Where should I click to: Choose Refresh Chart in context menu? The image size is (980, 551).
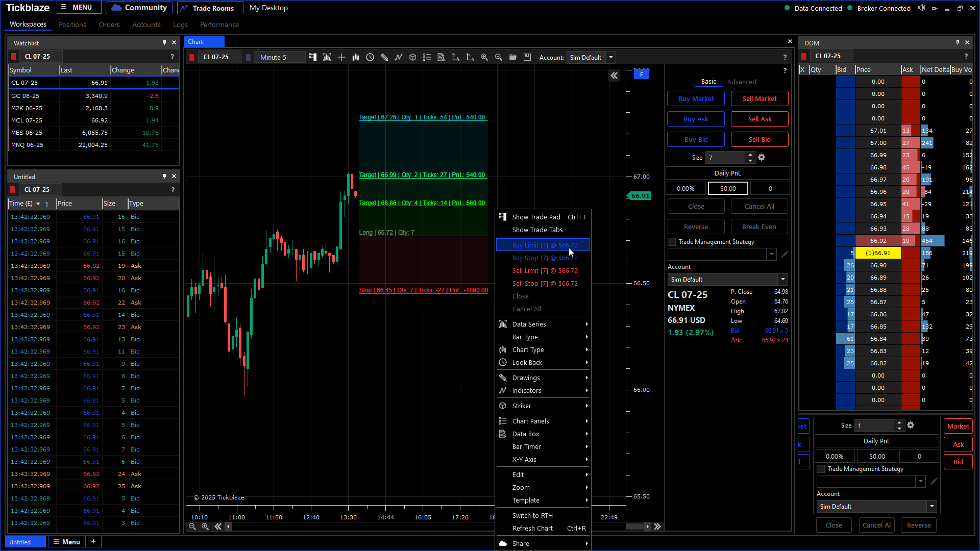543,529
